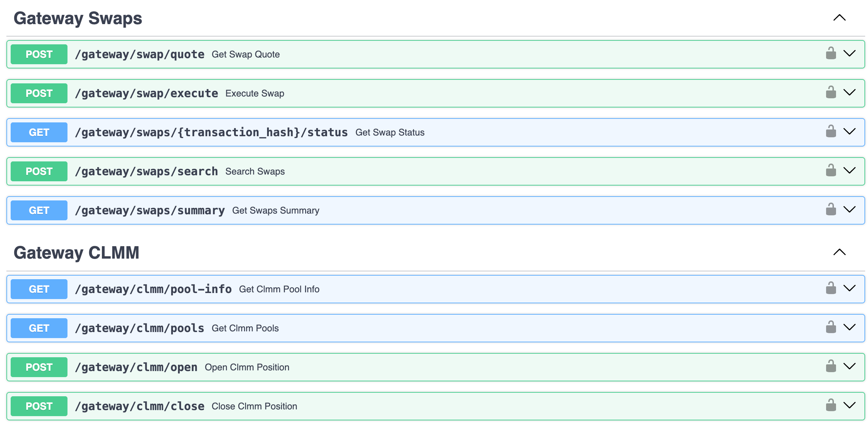Expand the /gateway/swaps/search chevron

(850, 171)
